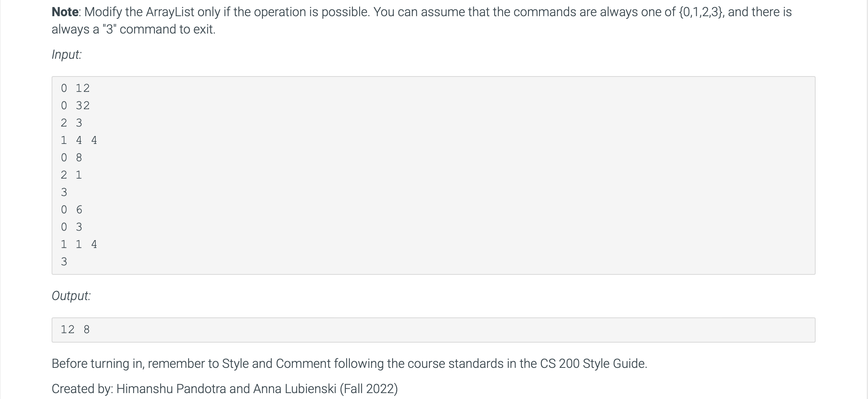
Task: Click the '0 12' line in the input block
Action: pos(75,88)
